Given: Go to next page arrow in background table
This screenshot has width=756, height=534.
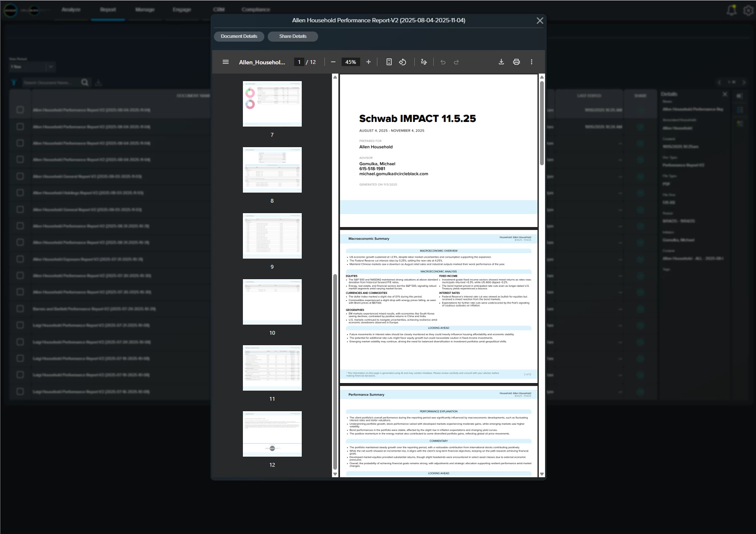Looking at the screenshot, I should click(744, 82).
